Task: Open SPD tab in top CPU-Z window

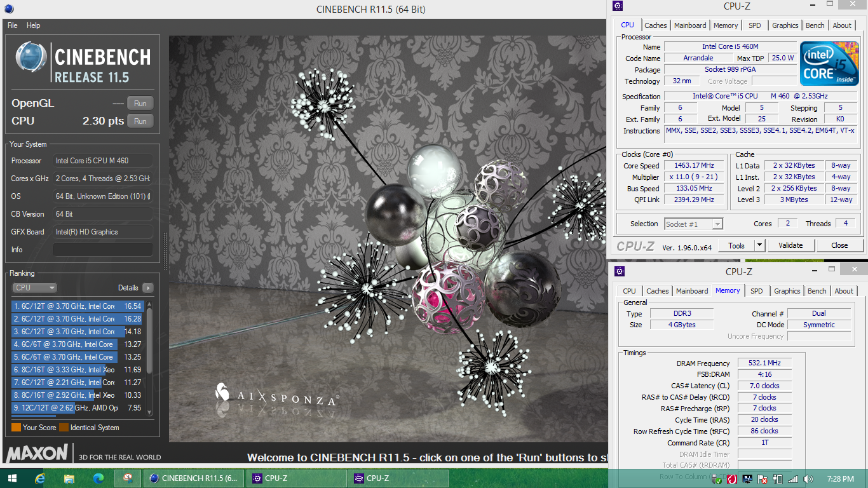Action: 754,25
